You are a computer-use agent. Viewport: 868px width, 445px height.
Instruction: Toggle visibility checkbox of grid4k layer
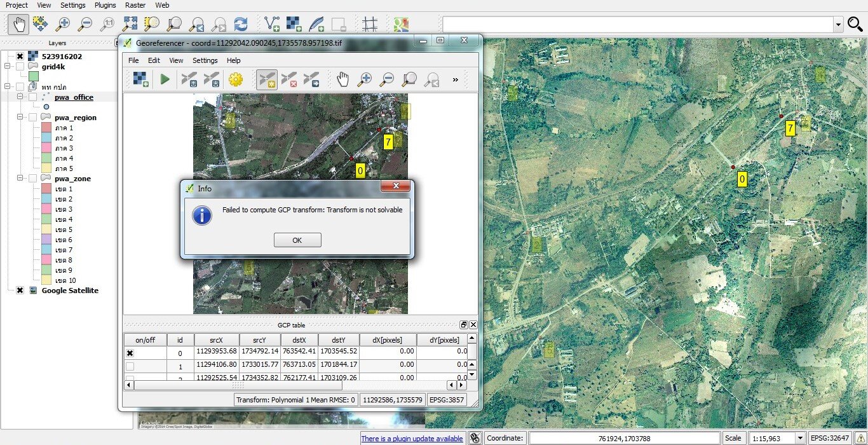coord(20,66)
